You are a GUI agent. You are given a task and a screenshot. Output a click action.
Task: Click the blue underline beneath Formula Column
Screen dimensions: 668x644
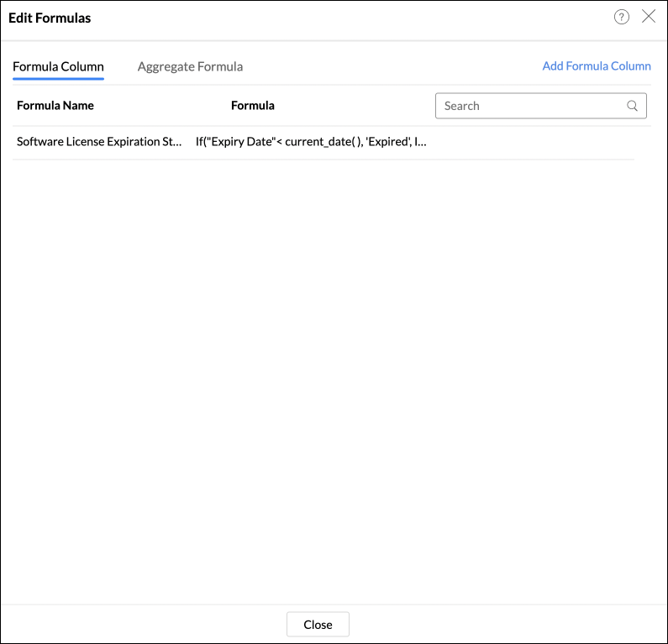pos(58,78)
